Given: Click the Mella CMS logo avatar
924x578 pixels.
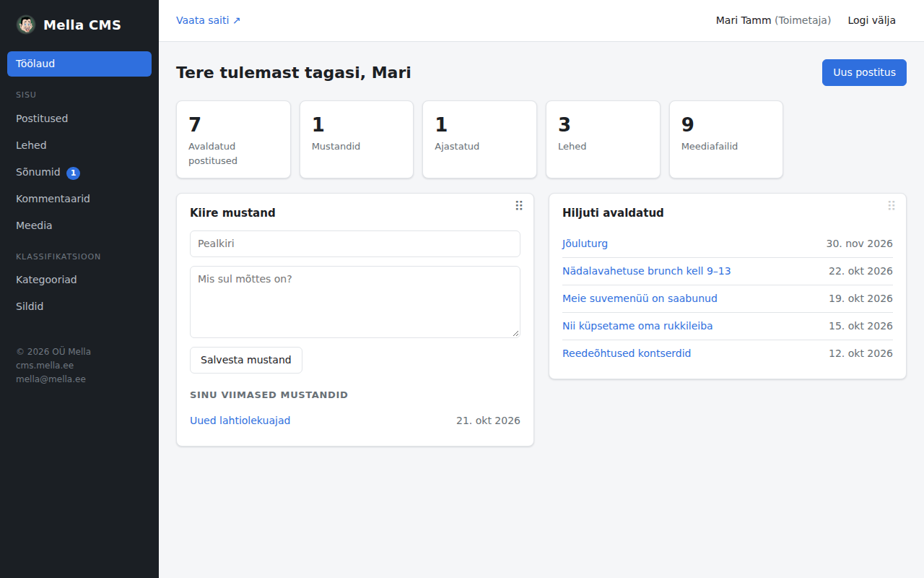Looking at the screenshot, I should pyautogui.click(x=26, y=25).
